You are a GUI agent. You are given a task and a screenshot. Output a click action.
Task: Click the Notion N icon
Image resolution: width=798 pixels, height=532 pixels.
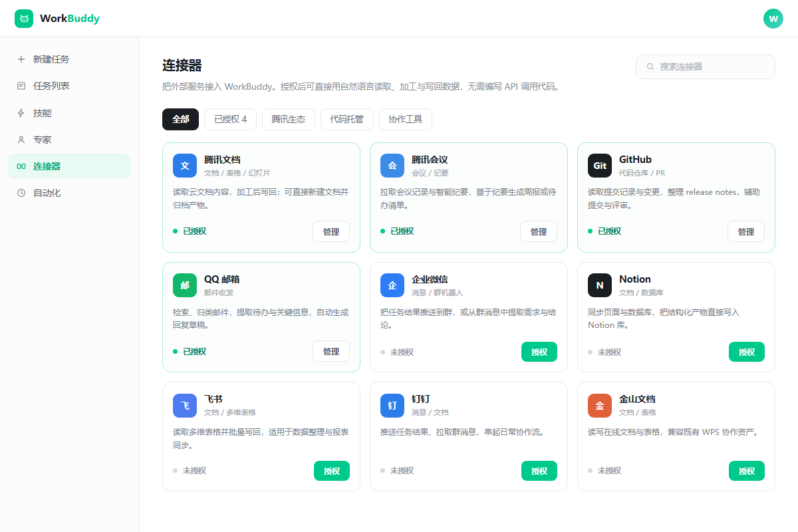[600, 285]
